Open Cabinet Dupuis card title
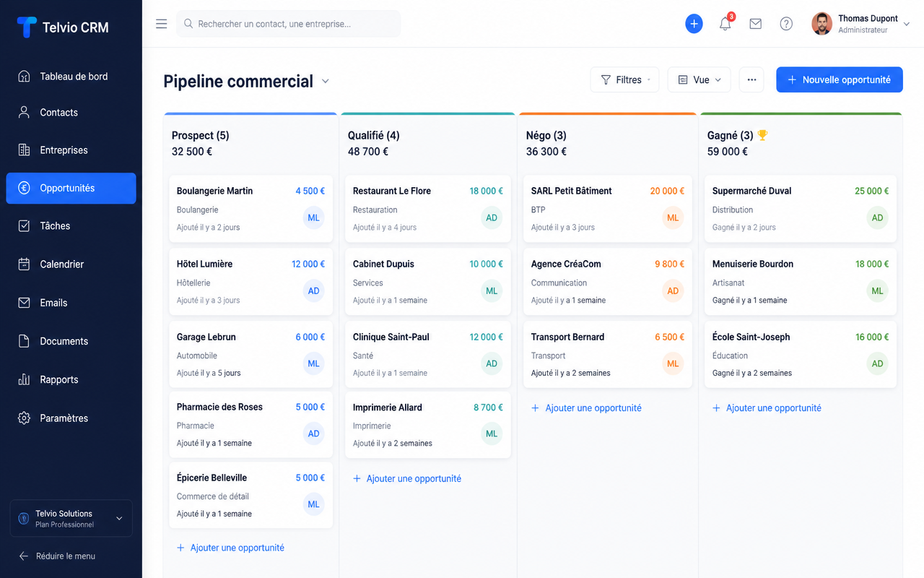 383,264
